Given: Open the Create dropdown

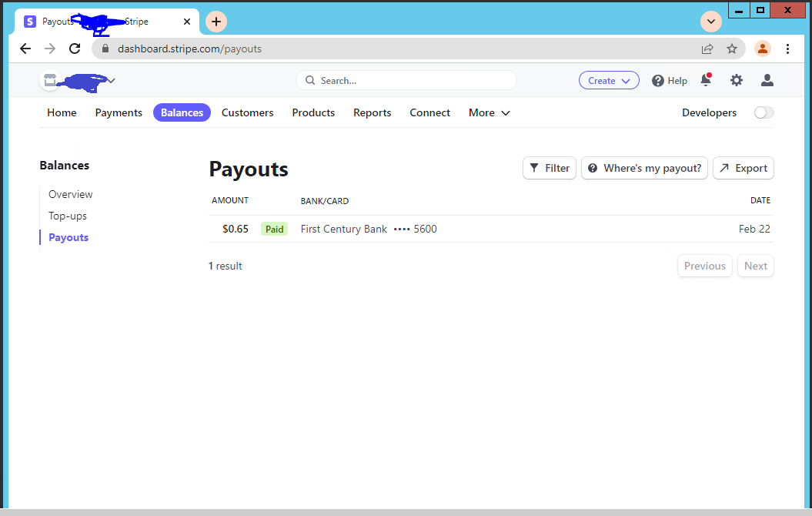Looking at the screenshot, I should tap(609, 80).
